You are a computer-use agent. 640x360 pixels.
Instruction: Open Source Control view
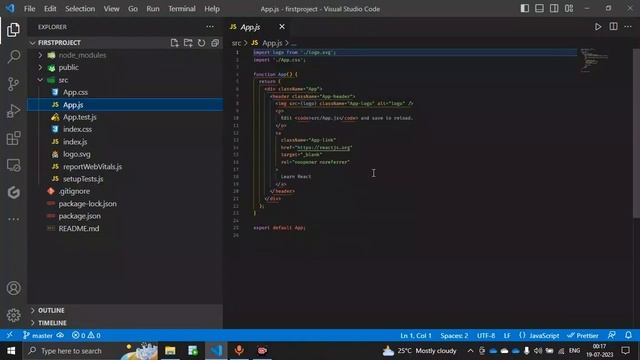point(13,84)
